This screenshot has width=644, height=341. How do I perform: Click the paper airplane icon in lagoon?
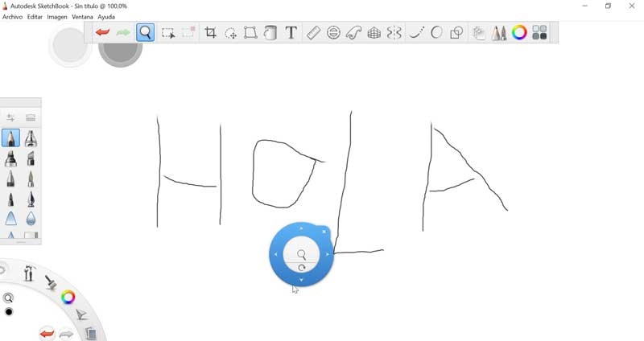(x=81, y=314)
